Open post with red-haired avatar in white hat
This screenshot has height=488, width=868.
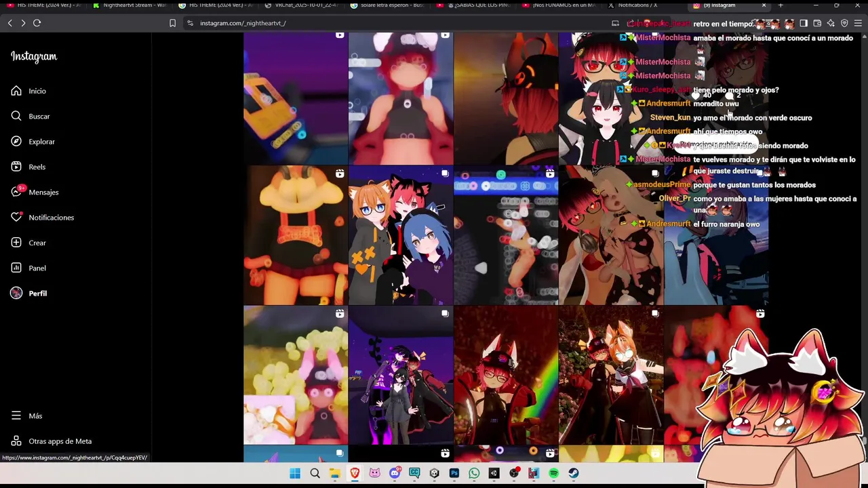(401, 98)
